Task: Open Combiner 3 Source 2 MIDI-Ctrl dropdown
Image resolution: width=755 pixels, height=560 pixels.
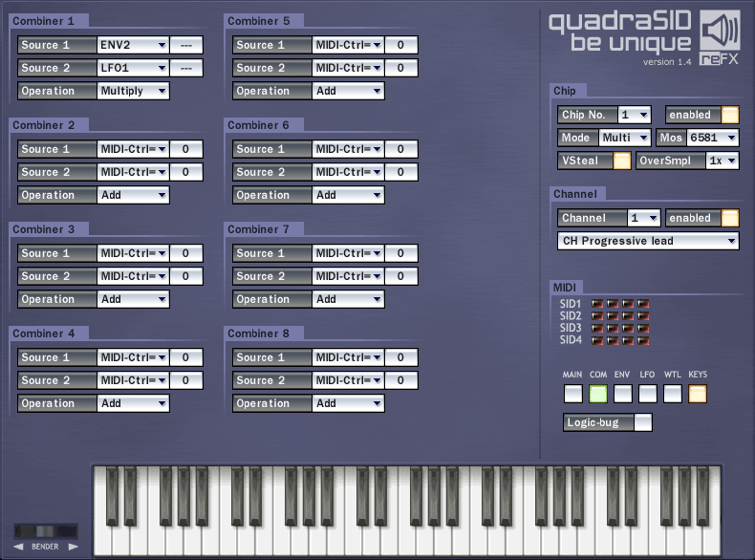Action: pyautogui.click(x=133, y=276)
